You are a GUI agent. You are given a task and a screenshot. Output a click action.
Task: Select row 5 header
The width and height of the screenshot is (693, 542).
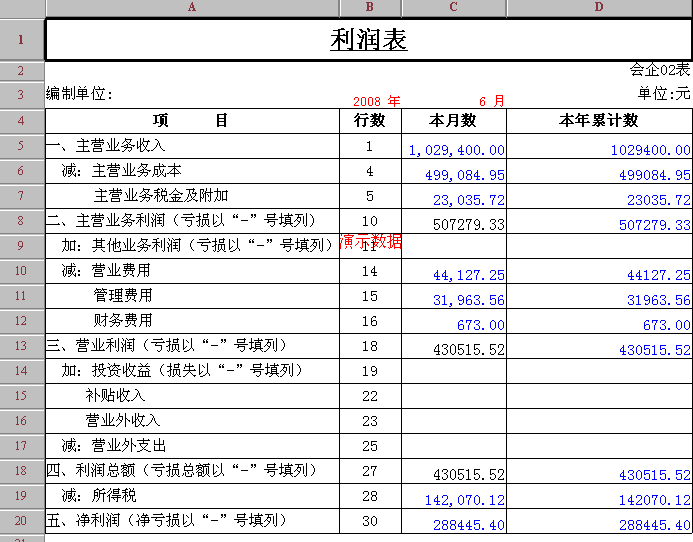point(22,146)
